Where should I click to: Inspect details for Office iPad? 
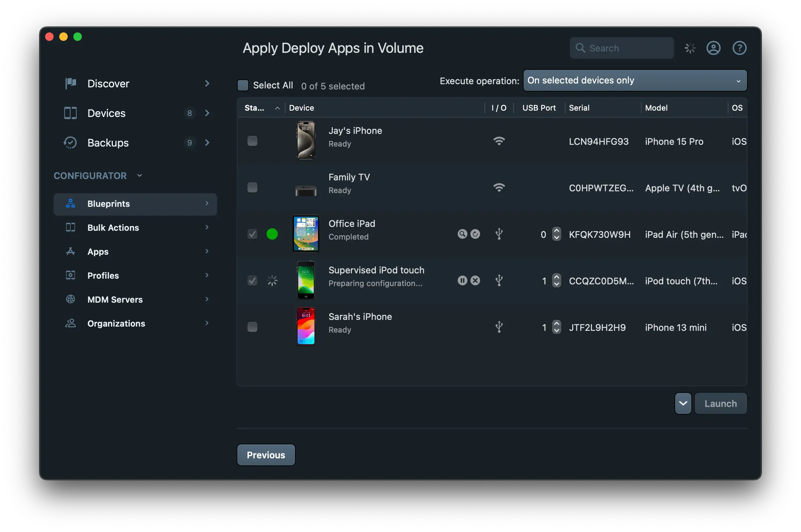click(462, 234)
